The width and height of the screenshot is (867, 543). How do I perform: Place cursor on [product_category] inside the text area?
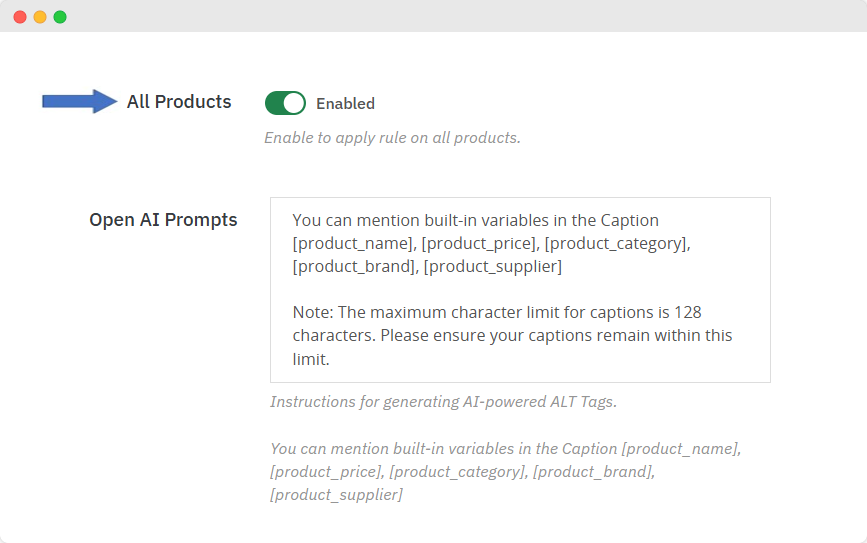[x=616, y=243]
